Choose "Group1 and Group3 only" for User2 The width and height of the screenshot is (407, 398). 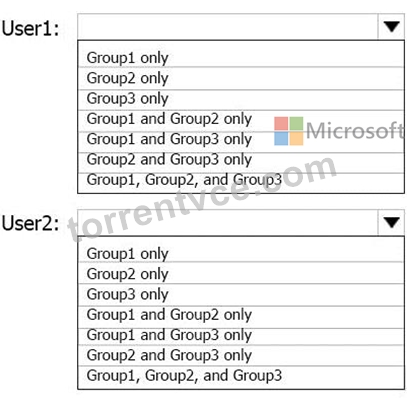(241, 336)
